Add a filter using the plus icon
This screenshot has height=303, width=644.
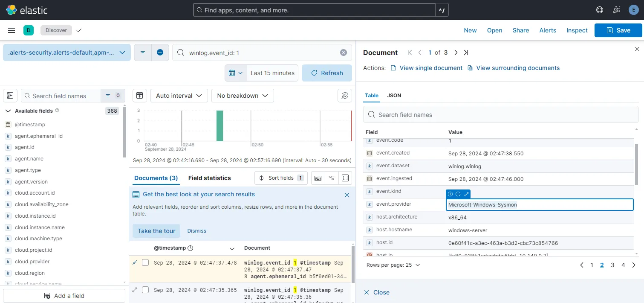(160, 52)
